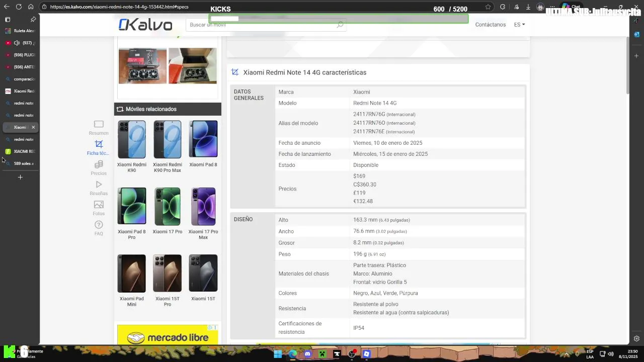Bookmark page with the star icon
The height and width of the screenshot is (362, 644).
[x=488, y=7]
